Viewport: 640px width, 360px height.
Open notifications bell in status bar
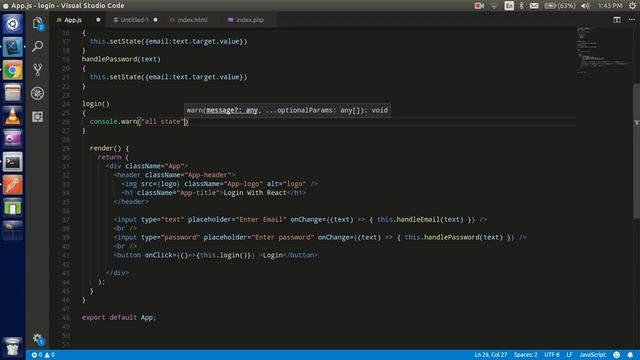(x=630, y=355)
